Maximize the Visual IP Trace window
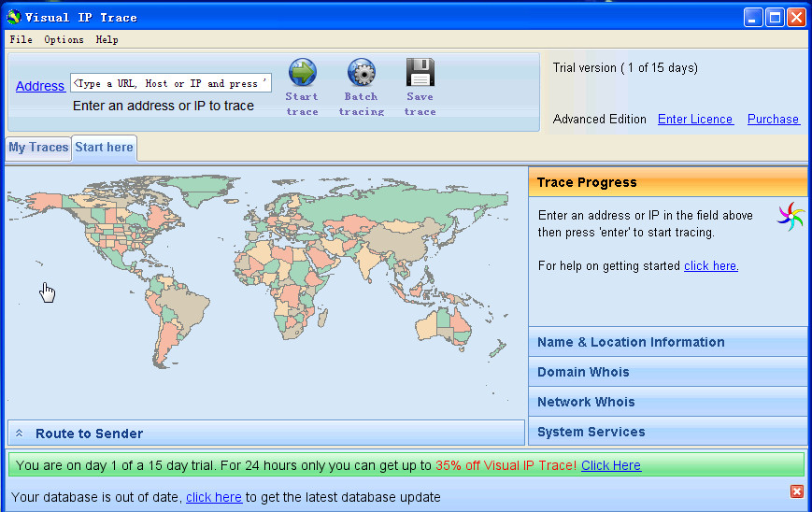 [x=775, y=18]
